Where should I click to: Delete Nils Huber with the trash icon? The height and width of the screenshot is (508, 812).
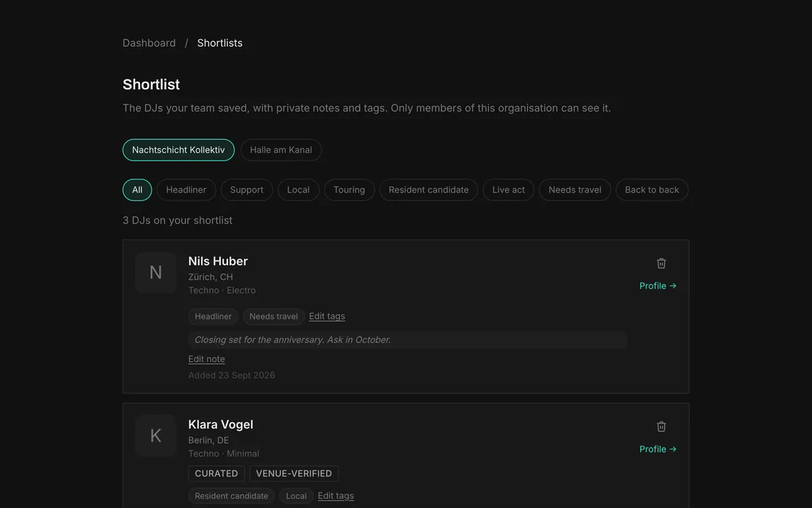tap(661, 263)
